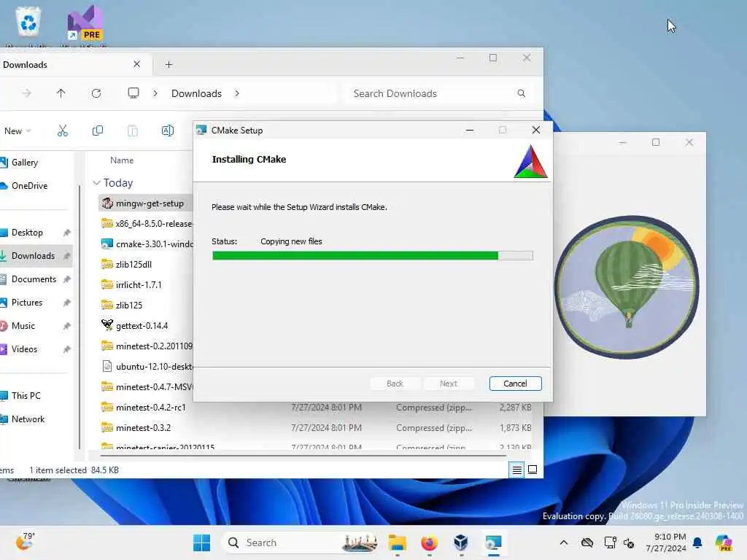Open Firefox from the taskbar

(429, 542)
